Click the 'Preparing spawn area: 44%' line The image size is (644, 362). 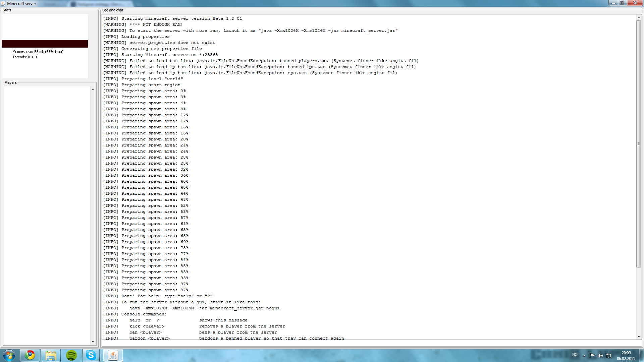146,193
